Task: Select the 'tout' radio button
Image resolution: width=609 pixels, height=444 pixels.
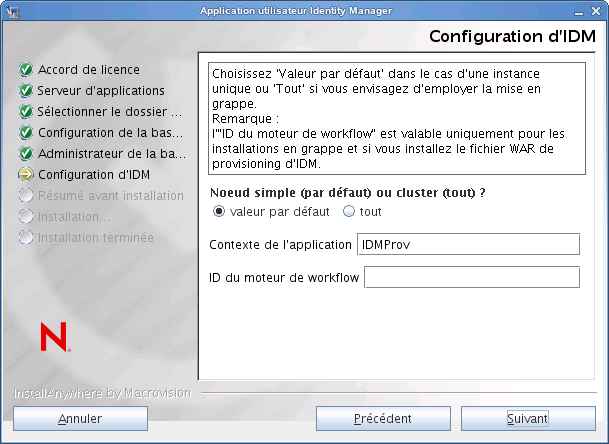Action: 349,211
